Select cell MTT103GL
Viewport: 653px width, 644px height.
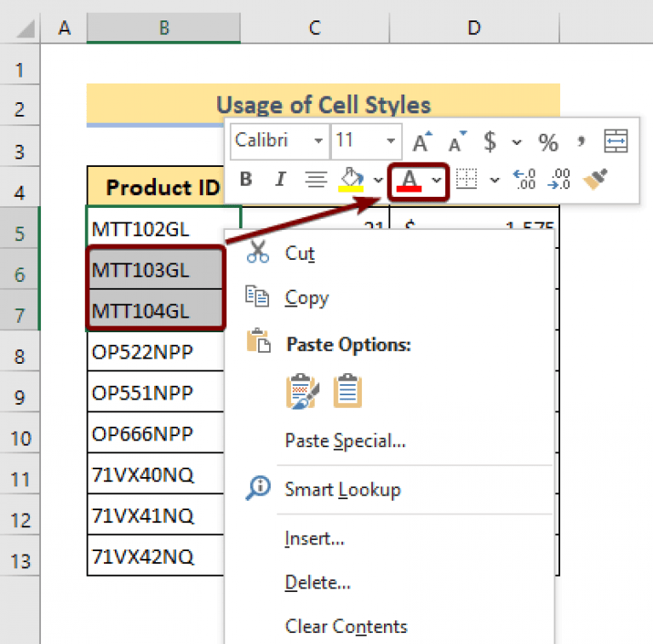pyautogui.click(x=156, y=269)
